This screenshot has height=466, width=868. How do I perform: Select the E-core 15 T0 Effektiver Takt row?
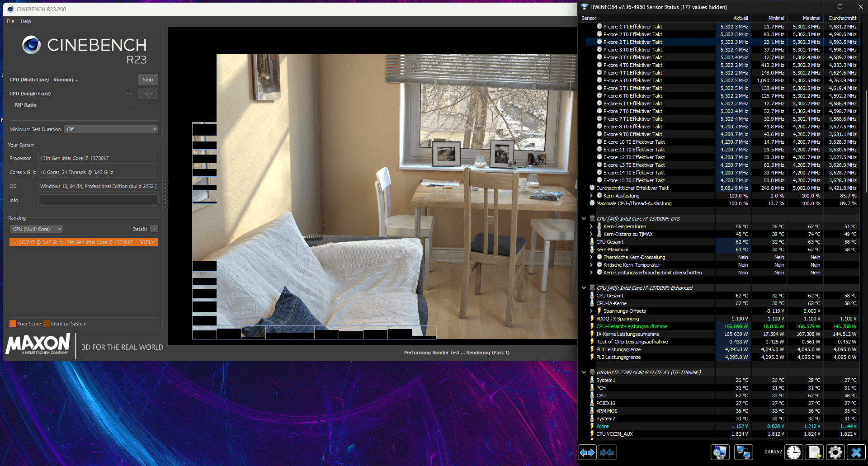[722, 180]
